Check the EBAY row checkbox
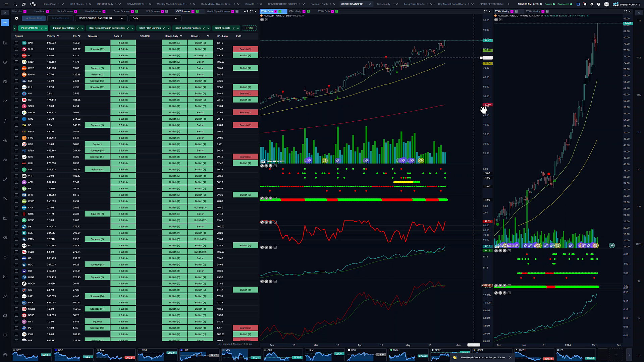The width and height of the screenshot is (644, 362). pos(16,132)
